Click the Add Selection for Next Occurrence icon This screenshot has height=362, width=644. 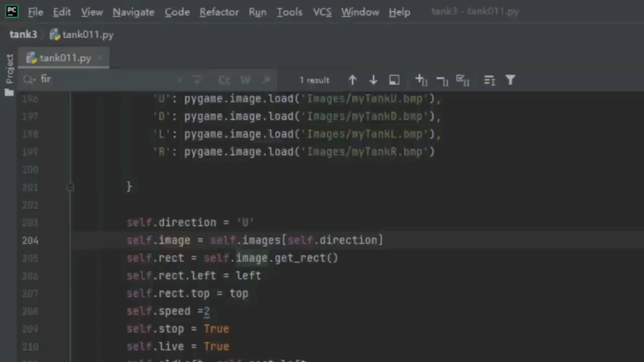coord(420,80)
